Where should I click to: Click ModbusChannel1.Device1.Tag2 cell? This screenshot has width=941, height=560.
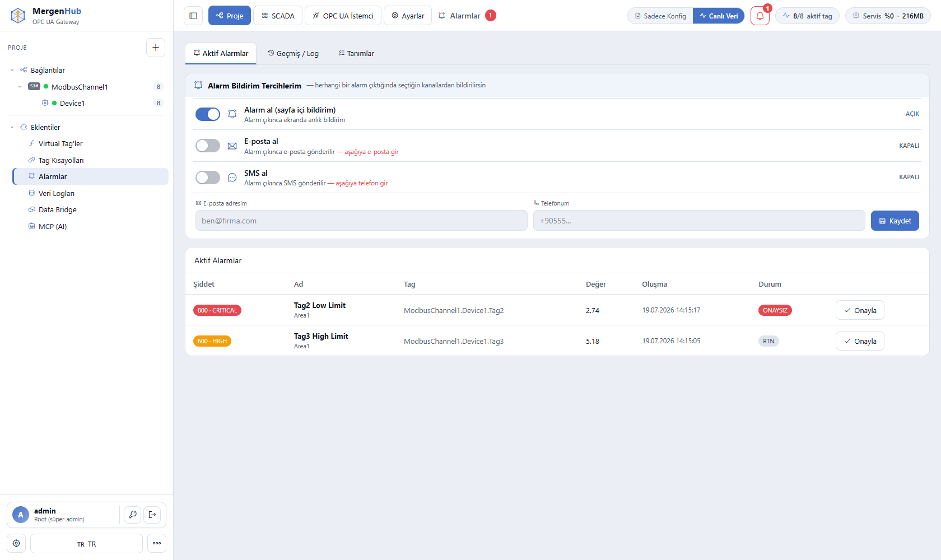tap(454, 310)
